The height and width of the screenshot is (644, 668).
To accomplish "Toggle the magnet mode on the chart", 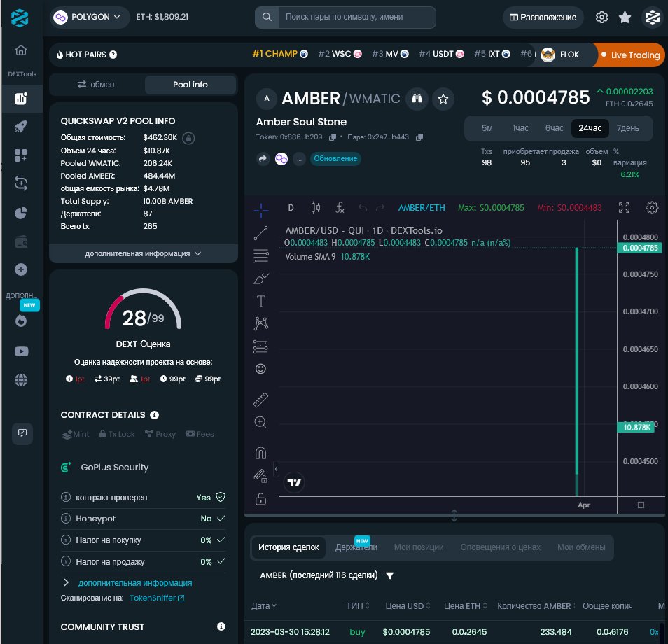I will click(x=260, y=453).
